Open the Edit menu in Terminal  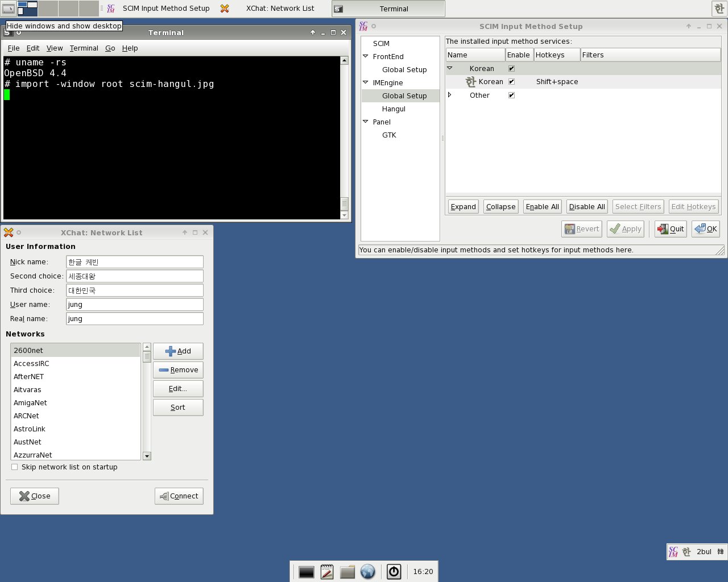33,48
